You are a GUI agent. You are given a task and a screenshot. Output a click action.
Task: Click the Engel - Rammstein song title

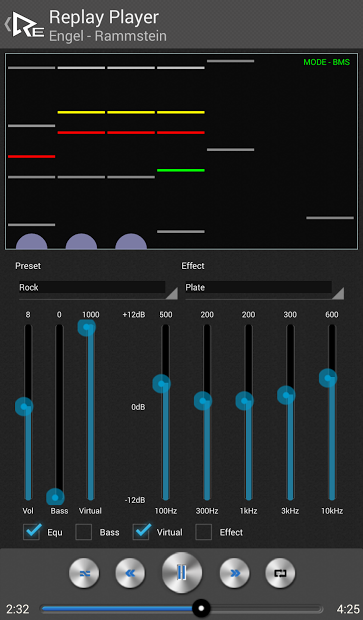[108, 36]
